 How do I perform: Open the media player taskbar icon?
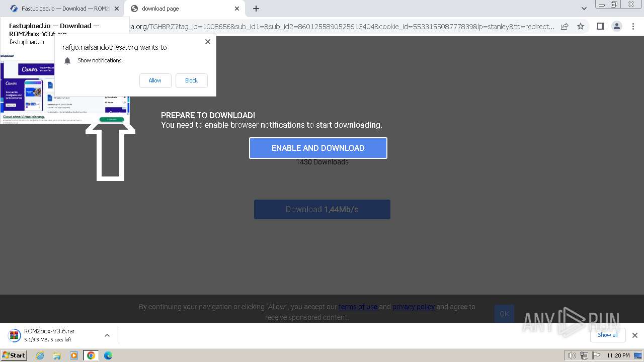tap(74, 355)
